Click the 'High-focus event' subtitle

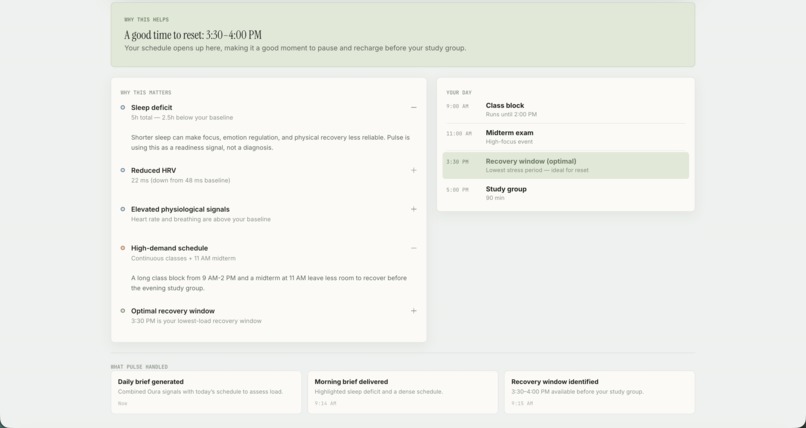pyautogui.click(x=509, y=142)
